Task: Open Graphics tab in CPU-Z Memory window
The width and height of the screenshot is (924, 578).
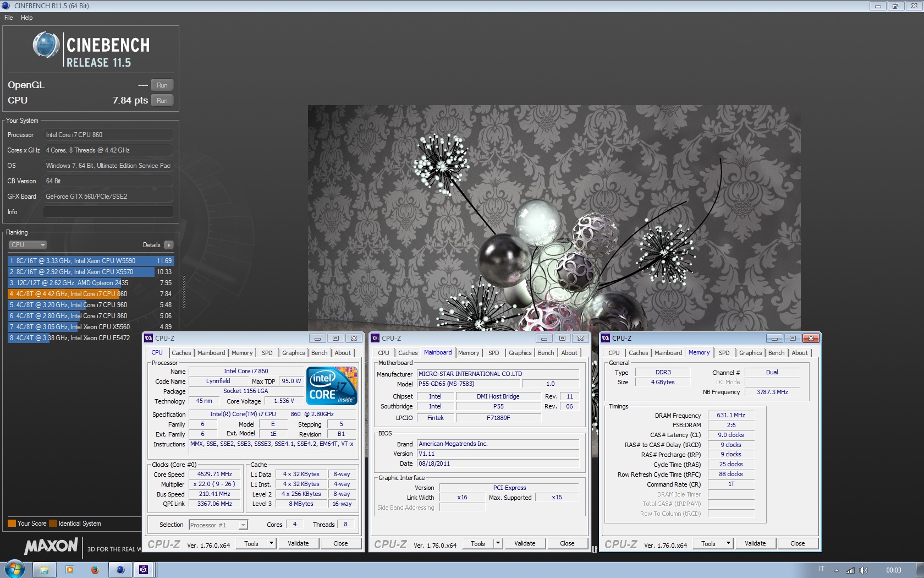Action: point(750,353)
